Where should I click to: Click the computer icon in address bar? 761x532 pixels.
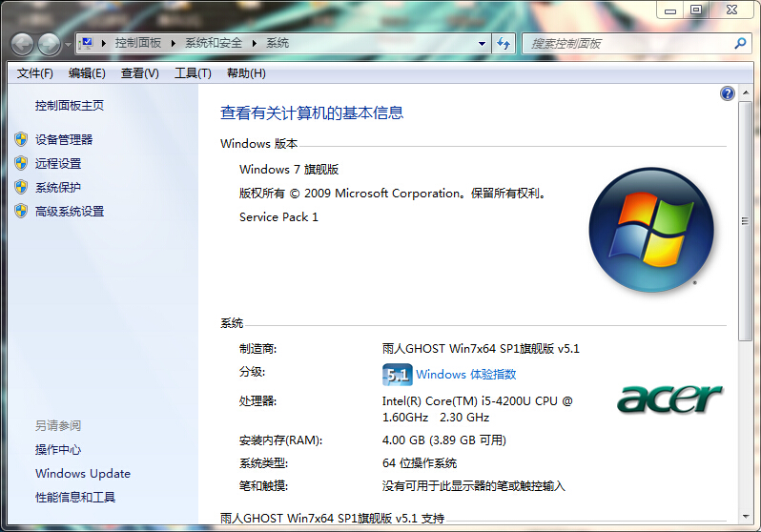point(87,43)
